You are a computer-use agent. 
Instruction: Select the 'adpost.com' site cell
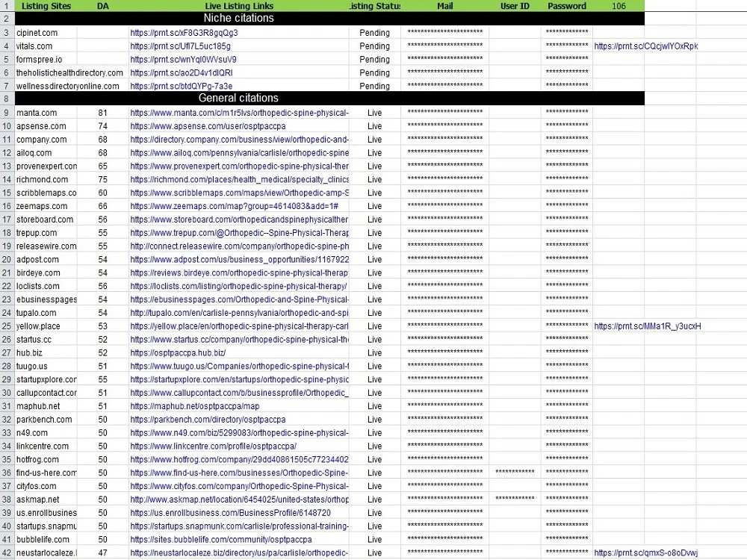point(46,260)
